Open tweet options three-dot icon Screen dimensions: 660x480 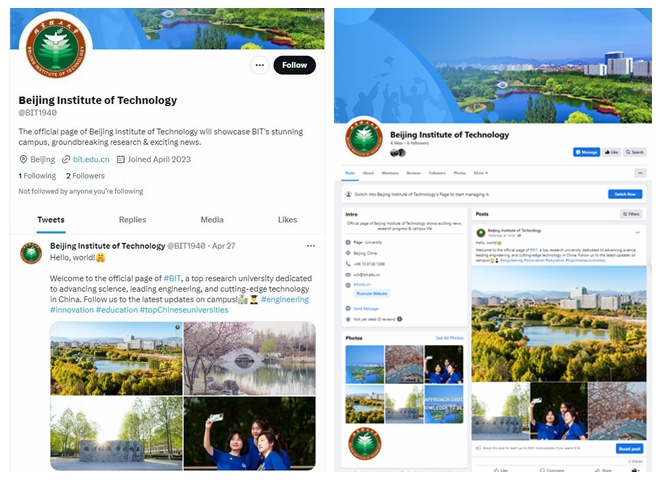(311, 246)
